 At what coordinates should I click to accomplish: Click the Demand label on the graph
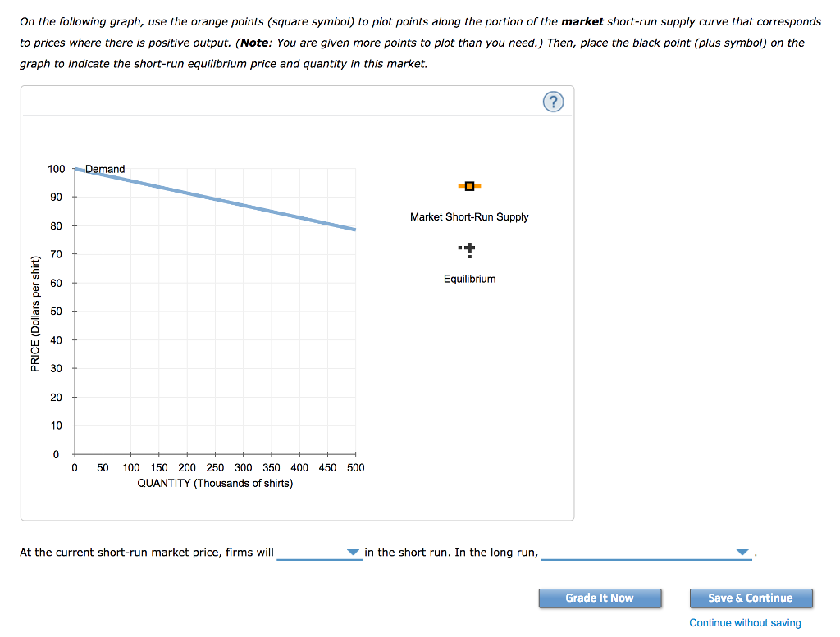[x=107, y=169]
